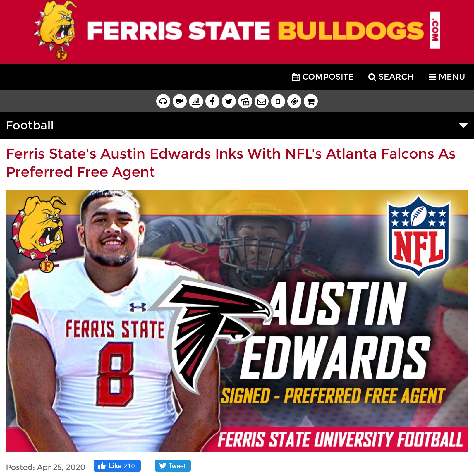Open the shopping cart store icon
The height and width of the screenshot is (476, 474).
[x=311, y=102]
